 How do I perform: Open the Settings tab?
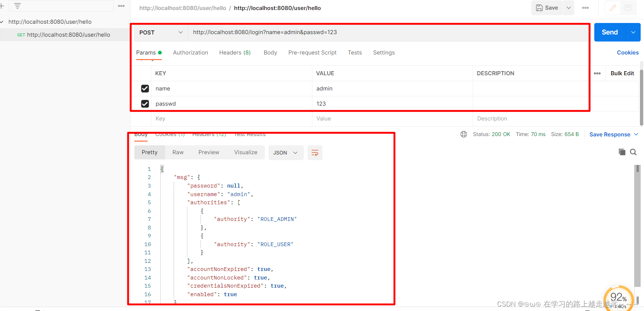pyautogui.click(x=384, y=53)
